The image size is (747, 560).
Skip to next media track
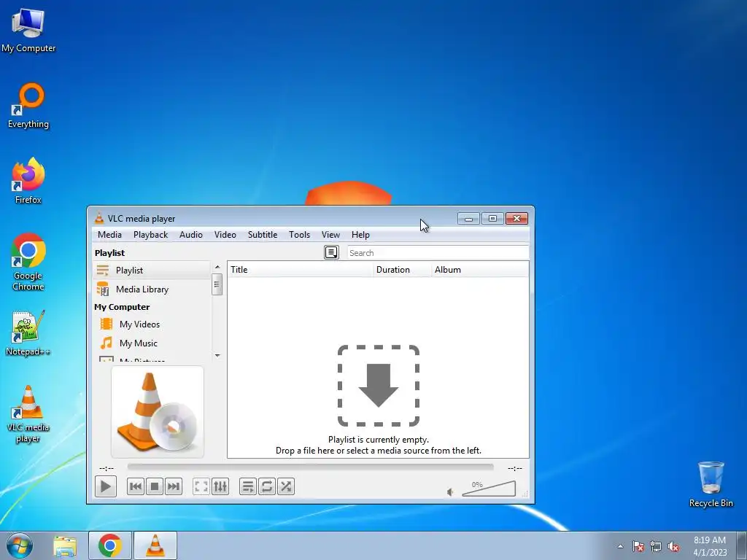pyautogui.click(x=174, y=486)
